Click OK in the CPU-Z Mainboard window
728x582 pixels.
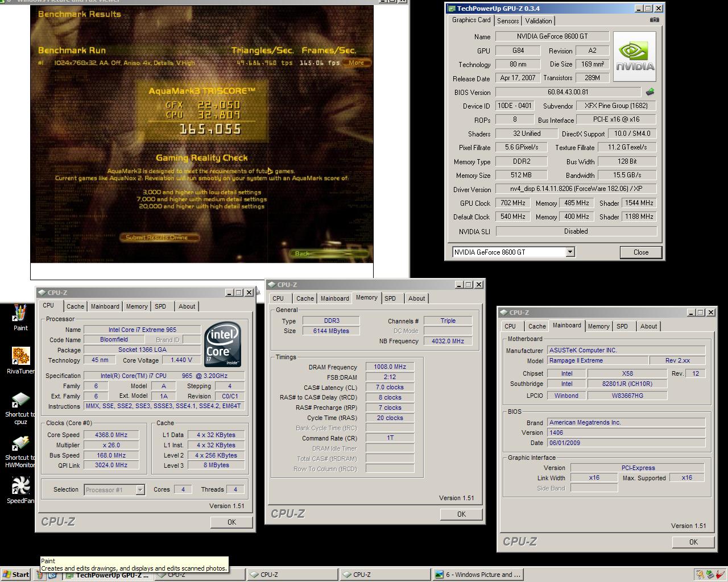coord(693,542)
